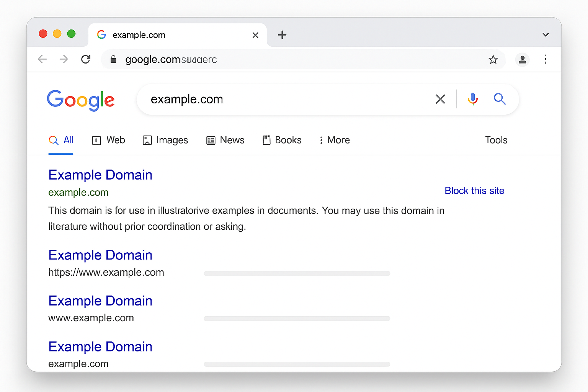
Task: Bookmark this page with the star icon
Action: click(x=493, y=59)
